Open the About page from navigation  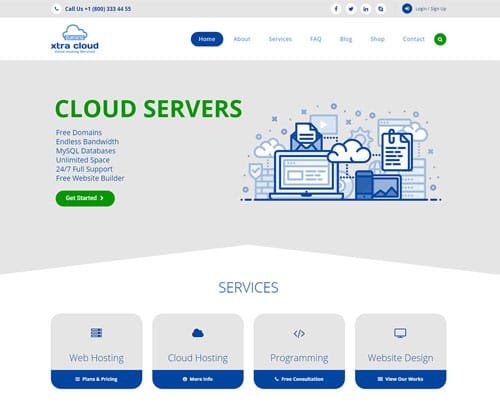pyautogui.click(x=242, y=39)
